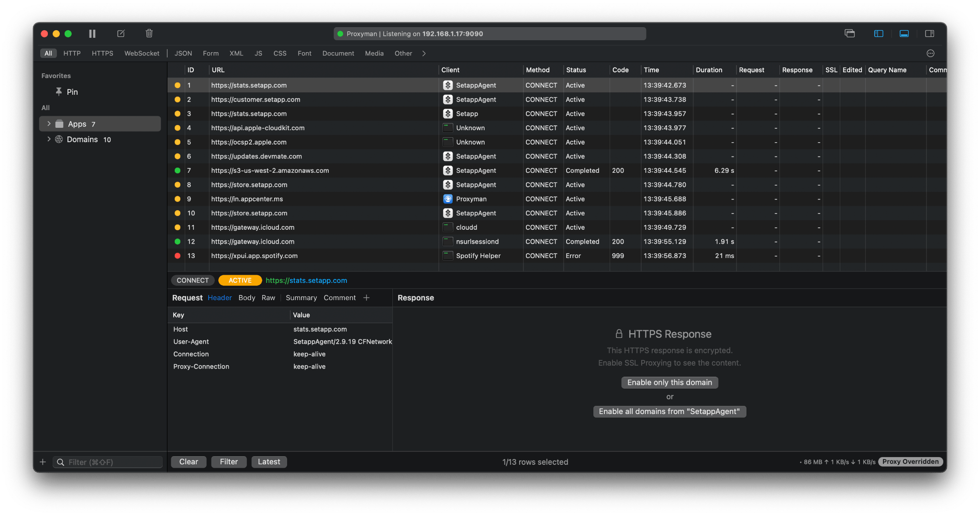
Task: Clear session using the trash icon
Action: pyautogui.click(x=149, y=34)
